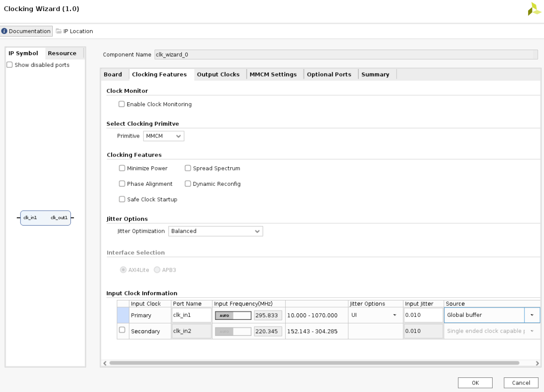The image size is (544, 392).
Task: Click the 10.000 - 1070.000 range text
Action: 313,315
